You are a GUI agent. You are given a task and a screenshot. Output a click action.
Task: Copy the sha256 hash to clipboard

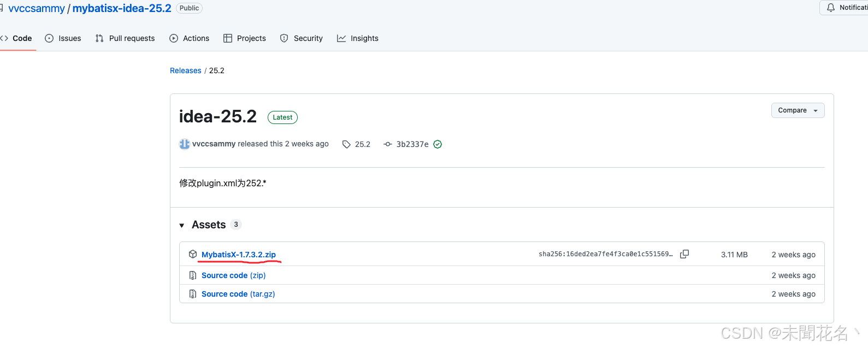(x=684, y=254)
